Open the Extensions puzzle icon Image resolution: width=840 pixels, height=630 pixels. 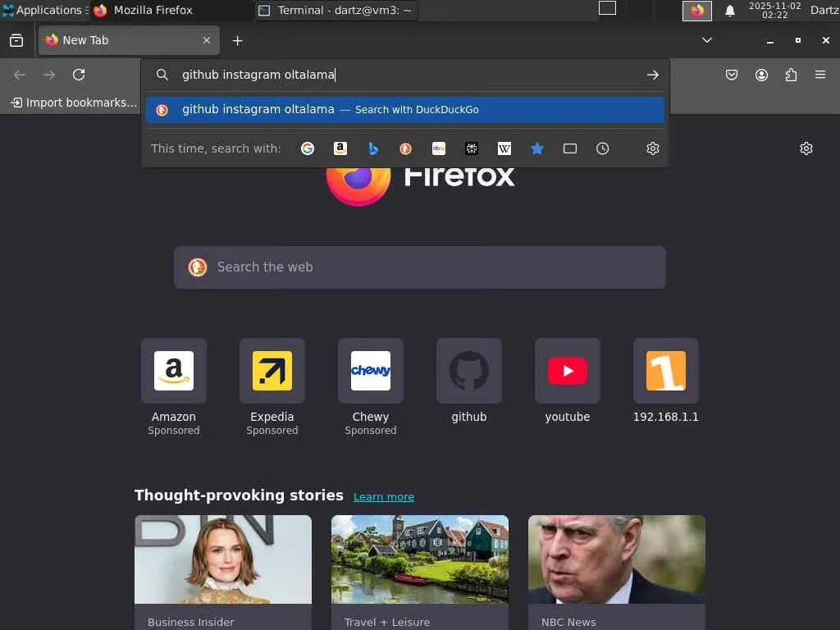[791, 75]
